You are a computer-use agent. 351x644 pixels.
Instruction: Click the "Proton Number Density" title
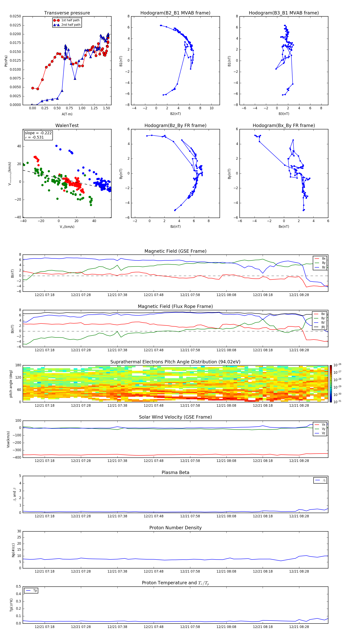(x=175, y=528)
